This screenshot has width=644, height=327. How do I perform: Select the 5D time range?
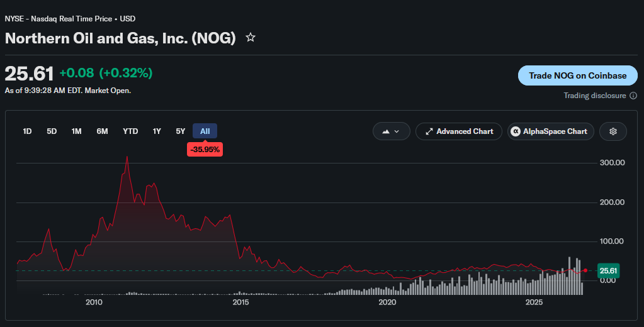[52, 131]
